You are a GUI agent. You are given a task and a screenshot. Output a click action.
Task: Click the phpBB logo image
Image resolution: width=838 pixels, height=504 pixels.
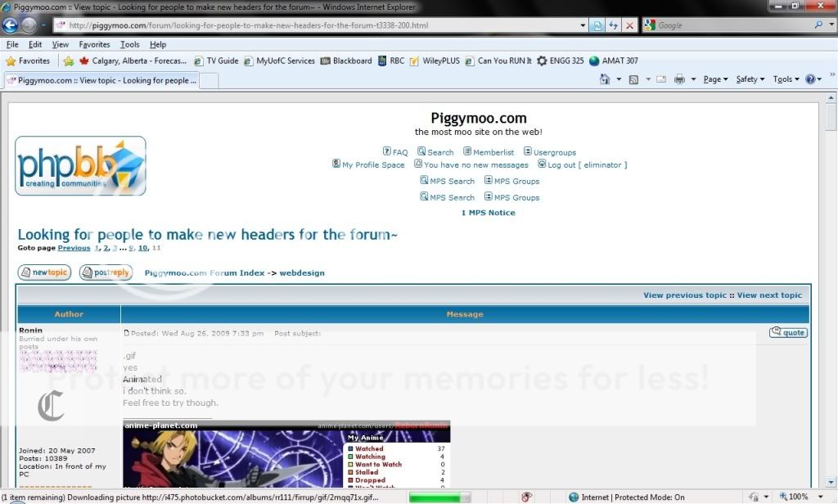tap(80, 166)
